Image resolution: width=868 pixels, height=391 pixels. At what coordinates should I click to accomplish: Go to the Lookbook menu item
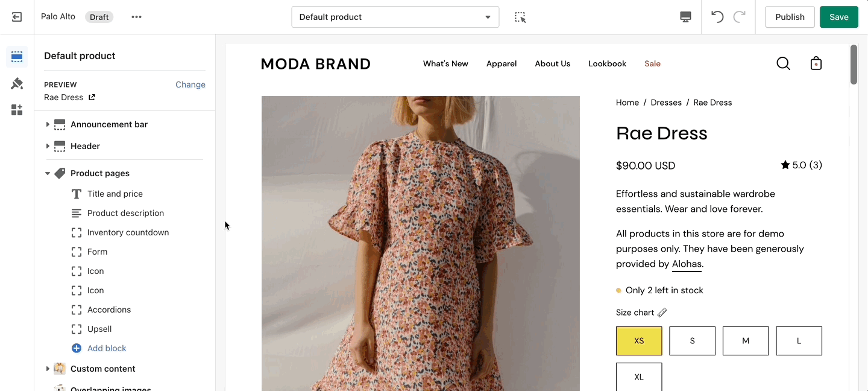607,63
